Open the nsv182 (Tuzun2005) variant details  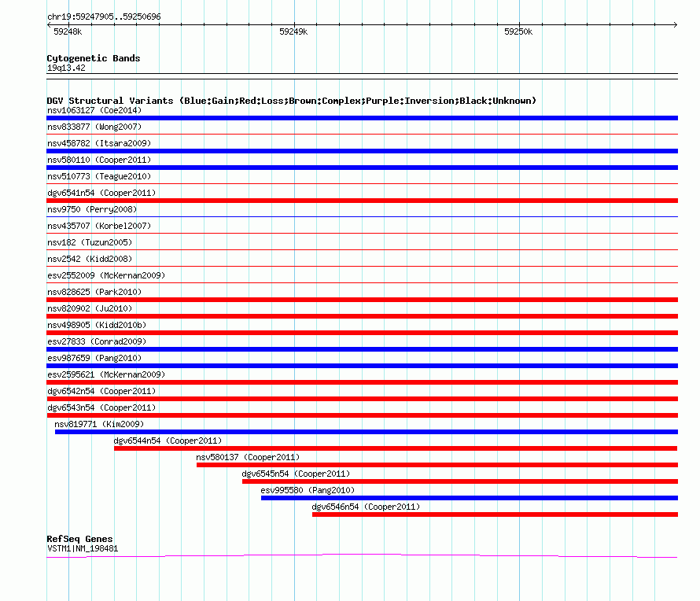point(90,242)
